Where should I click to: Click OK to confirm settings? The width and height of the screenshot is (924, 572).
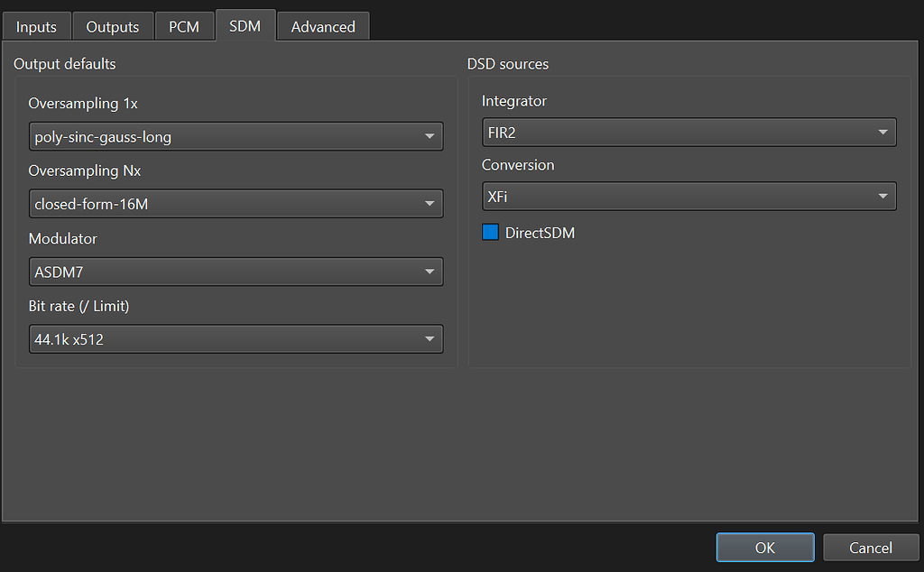pyautogui.click(x=764, y=547)
